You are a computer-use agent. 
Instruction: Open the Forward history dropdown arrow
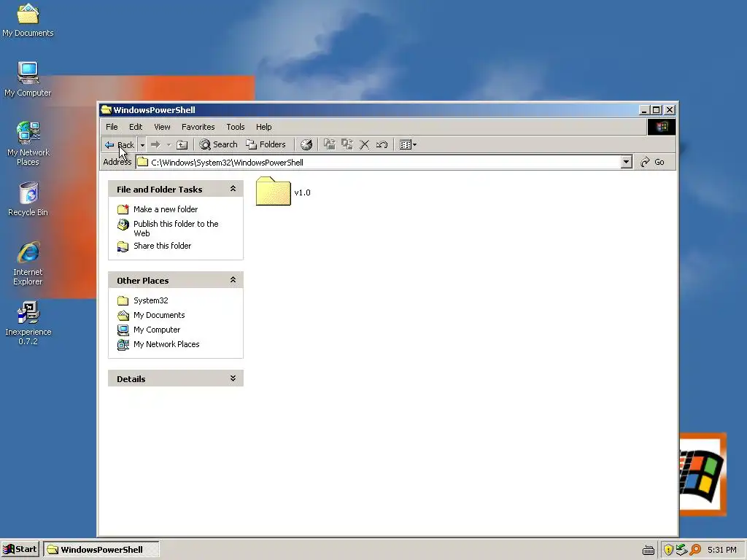(x=169, y=145)
